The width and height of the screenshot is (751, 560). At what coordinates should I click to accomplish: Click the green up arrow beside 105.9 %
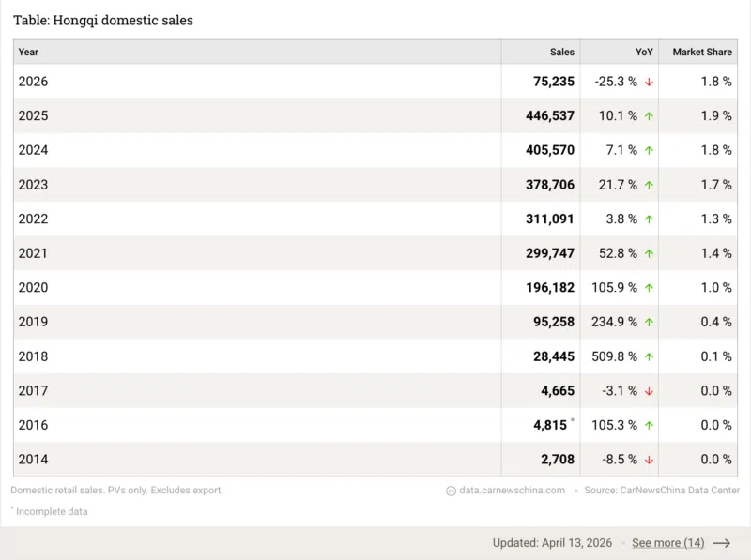click(649, 288)
